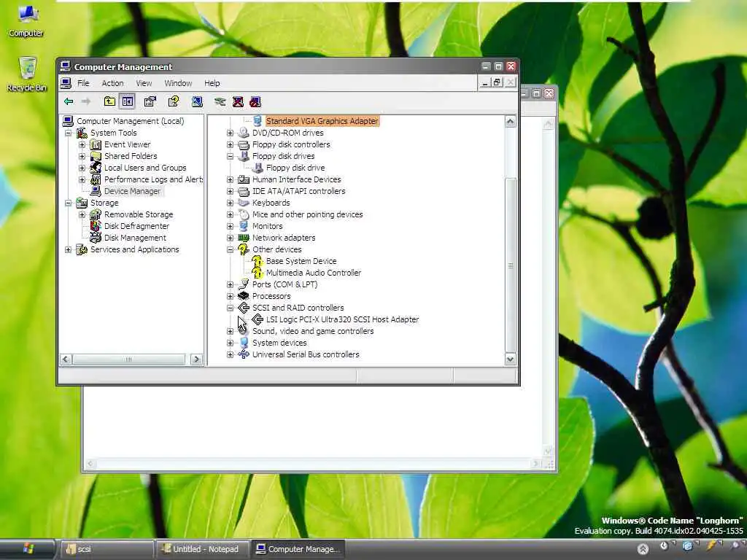
Task: Click the Restore Down inner MDI button
Action: pos(498,82)
